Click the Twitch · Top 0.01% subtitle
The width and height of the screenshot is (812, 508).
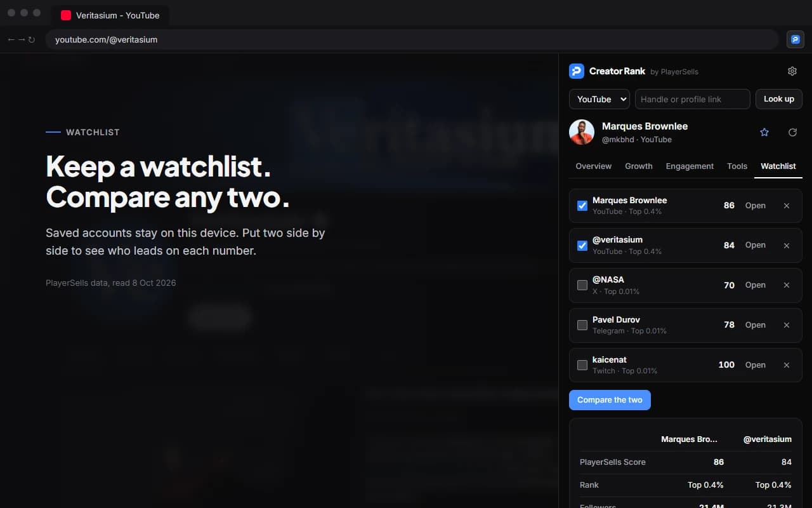click(x=625, y=371)
